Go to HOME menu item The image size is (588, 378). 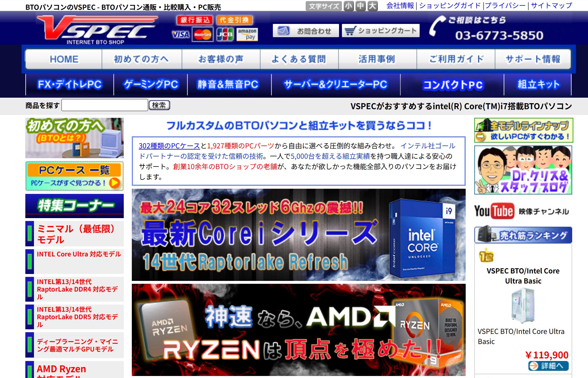pos(64,59)
